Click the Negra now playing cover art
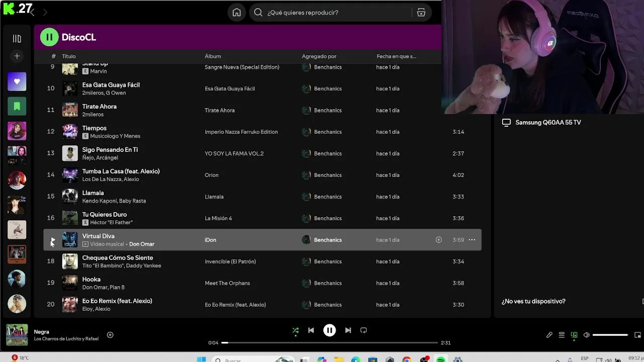Screen dimensions: 644x362 click(x=17, y=335)
